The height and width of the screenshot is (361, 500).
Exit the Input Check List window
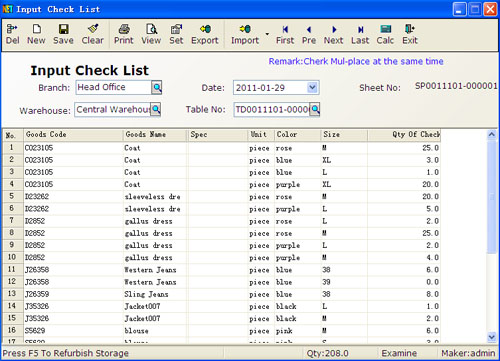click(x=410, y=34)
